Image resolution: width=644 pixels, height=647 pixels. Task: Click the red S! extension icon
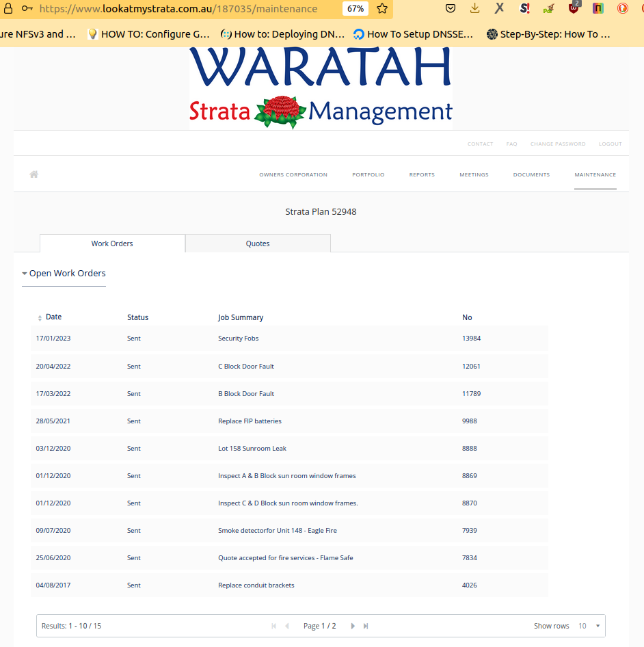tap(524, 8)
